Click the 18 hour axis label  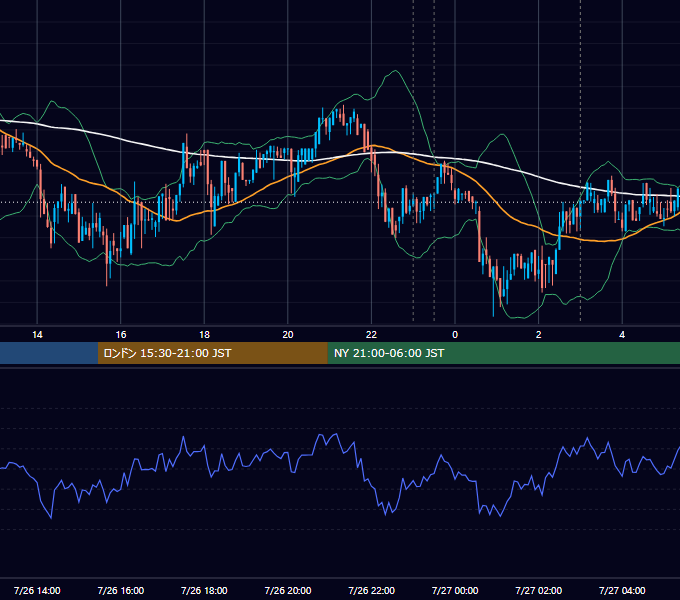[204, 335]
